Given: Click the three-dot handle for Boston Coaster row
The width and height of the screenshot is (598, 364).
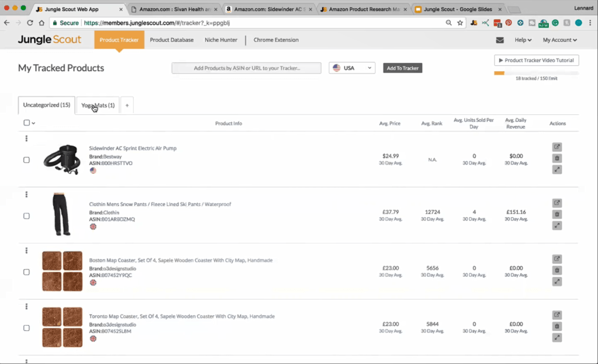Looking at the screenshot, I should (x=26, y=250).
